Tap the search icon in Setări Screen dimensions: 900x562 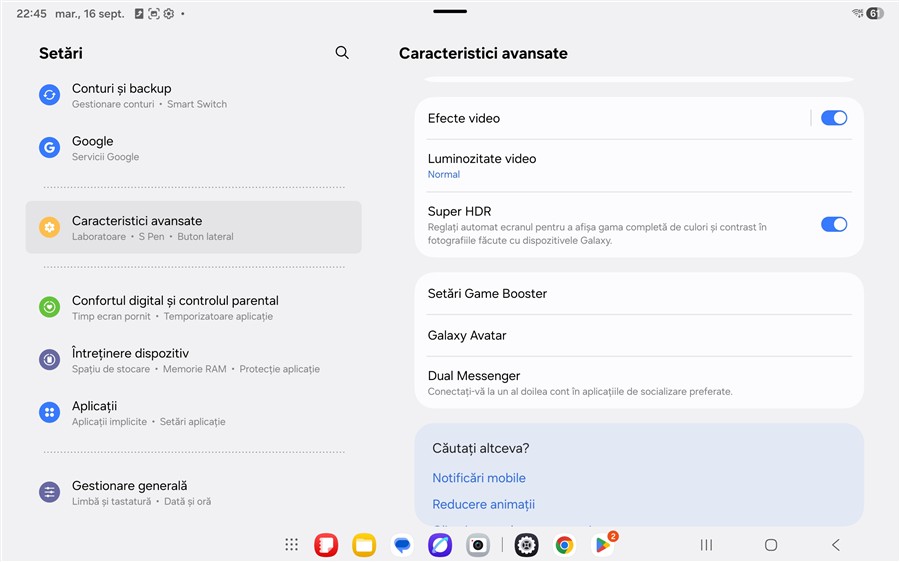(x=342, y=53)
